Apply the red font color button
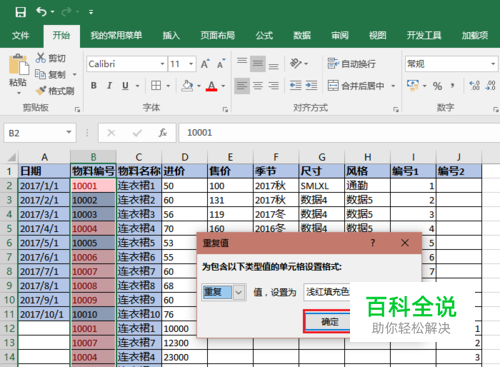The image size is (500, 367). point(211,86)
